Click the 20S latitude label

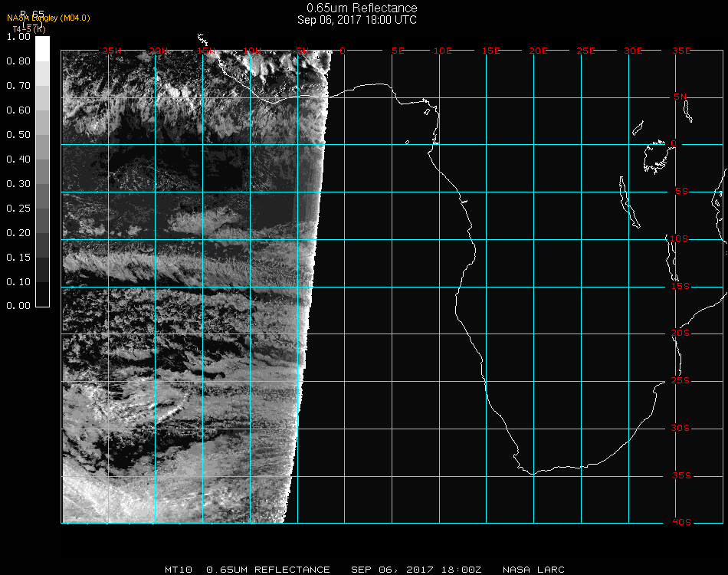pos(680,333)
